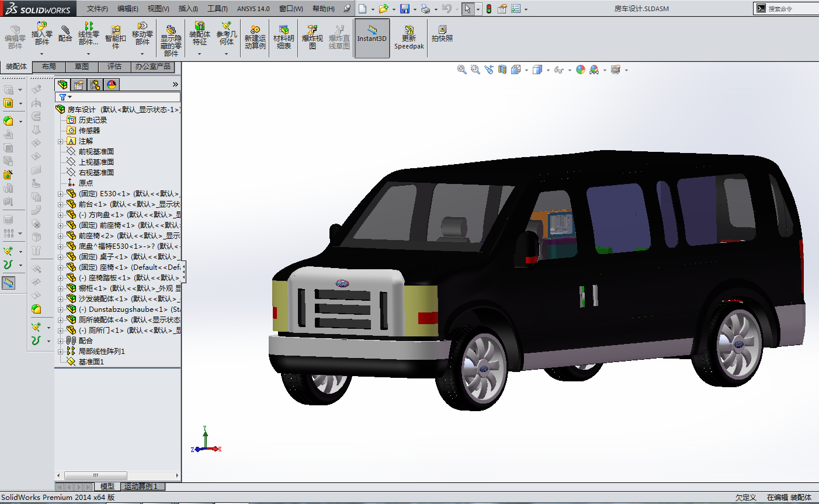
Task: Select 局部线性阵列1 in the tree
Action: [102, 352]
